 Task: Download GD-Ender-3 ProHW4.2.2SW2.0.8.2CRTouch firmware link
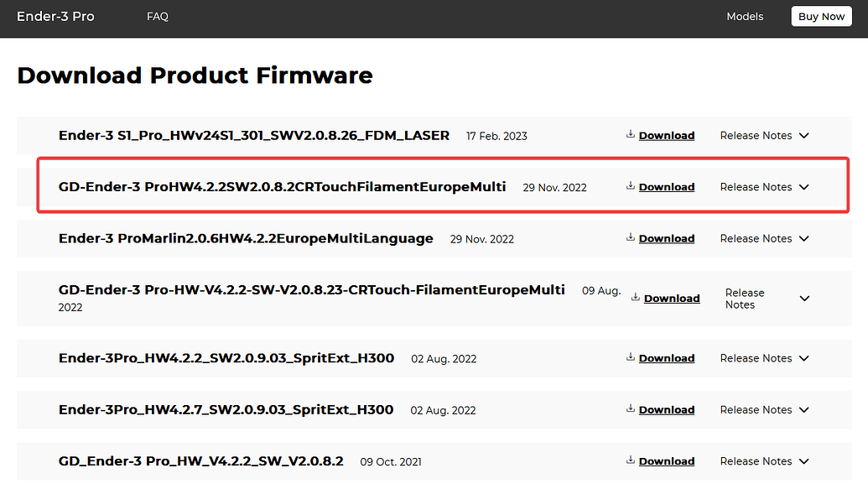tap(667, 187)
